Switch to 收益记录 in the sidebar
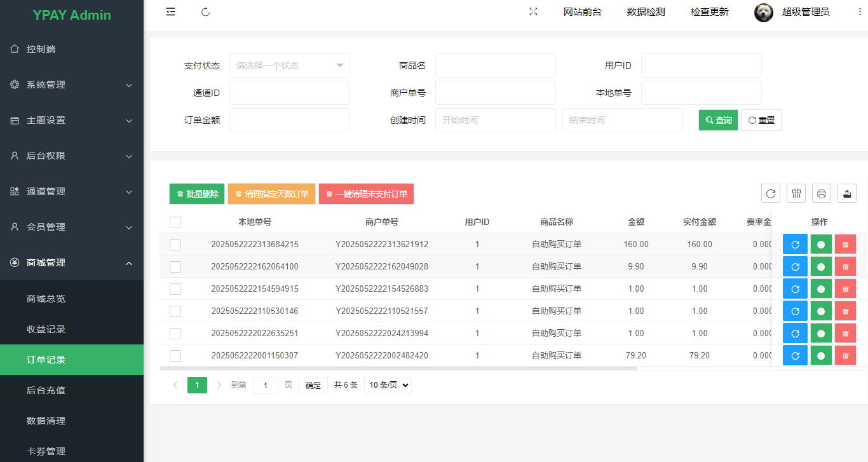868x462 pixels. (x=46, y=329)
